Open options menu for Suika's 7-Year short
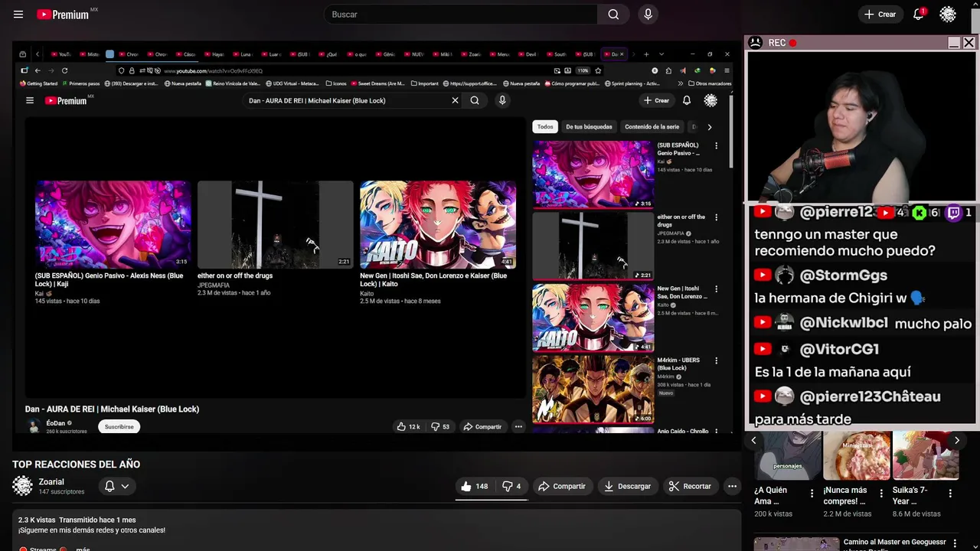The width and height of the screenshot is (980, 551). [x=950, y=494]
